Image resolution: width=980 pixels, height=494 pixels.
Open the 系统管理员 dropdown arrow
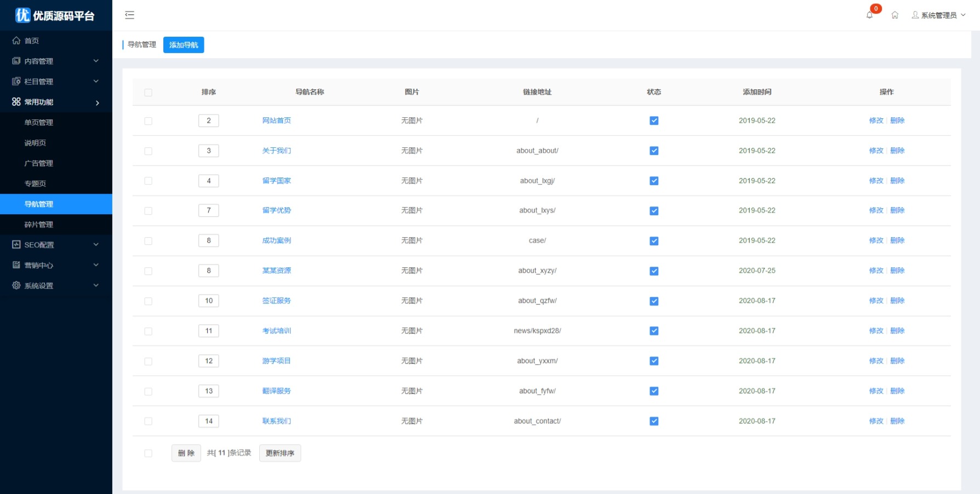coord(963,15)
